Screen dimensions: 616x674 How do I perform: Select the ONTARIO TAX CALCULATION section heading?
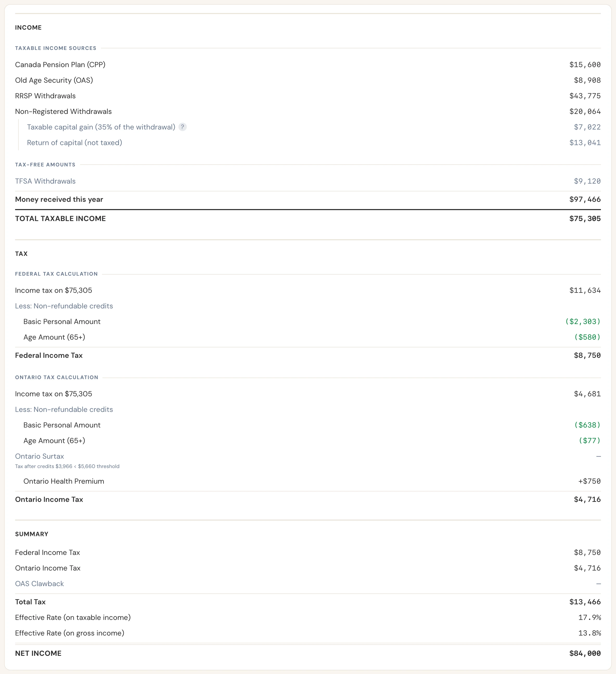[x=56, y=378]
